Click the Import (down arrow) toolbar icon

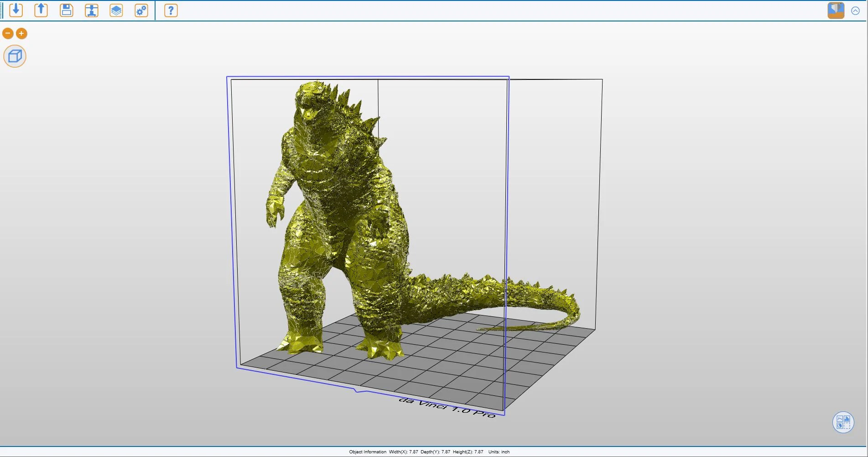pyautogui.click(x=16, y=10)
